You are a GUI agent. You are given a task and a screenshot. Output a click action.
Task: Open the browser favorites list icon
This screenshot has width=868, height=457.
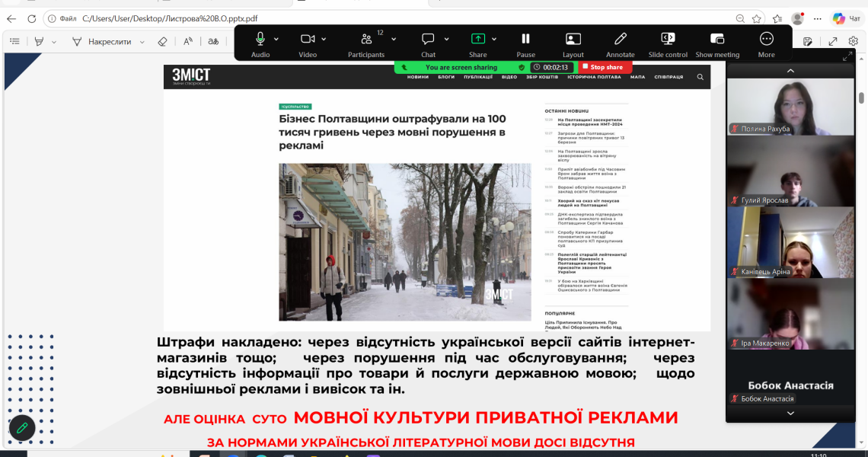[777, 18]
